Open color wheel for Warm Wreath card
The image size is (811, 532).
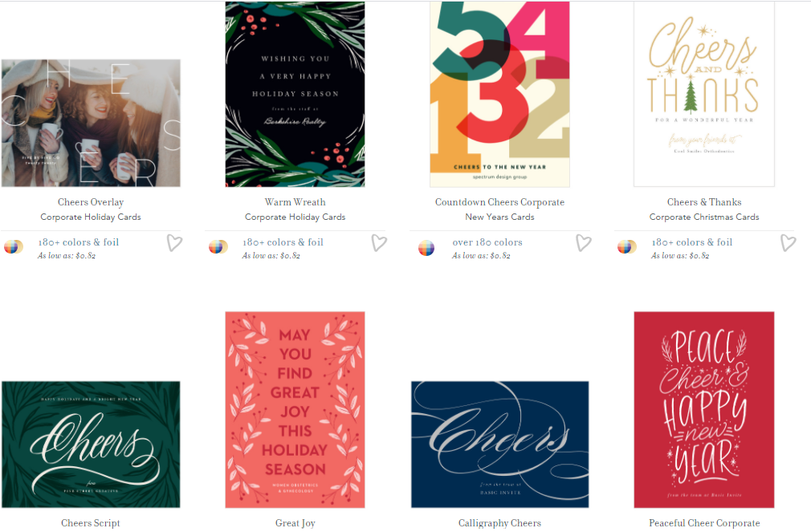coord(218,247)
